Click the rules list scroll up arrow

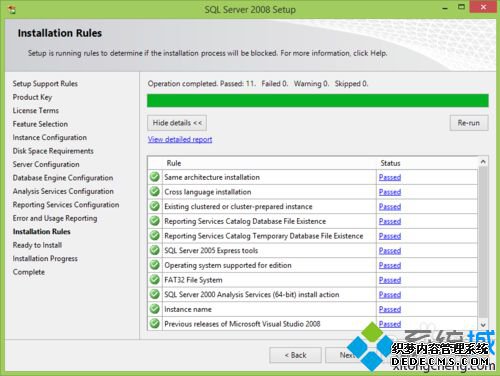coord(483,162)
